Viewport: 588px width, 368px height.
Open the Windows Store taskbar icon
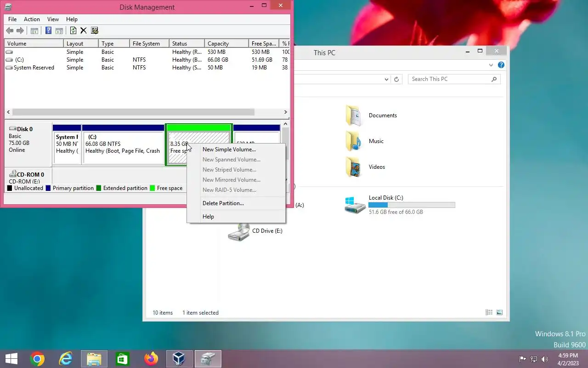point(123,359)
